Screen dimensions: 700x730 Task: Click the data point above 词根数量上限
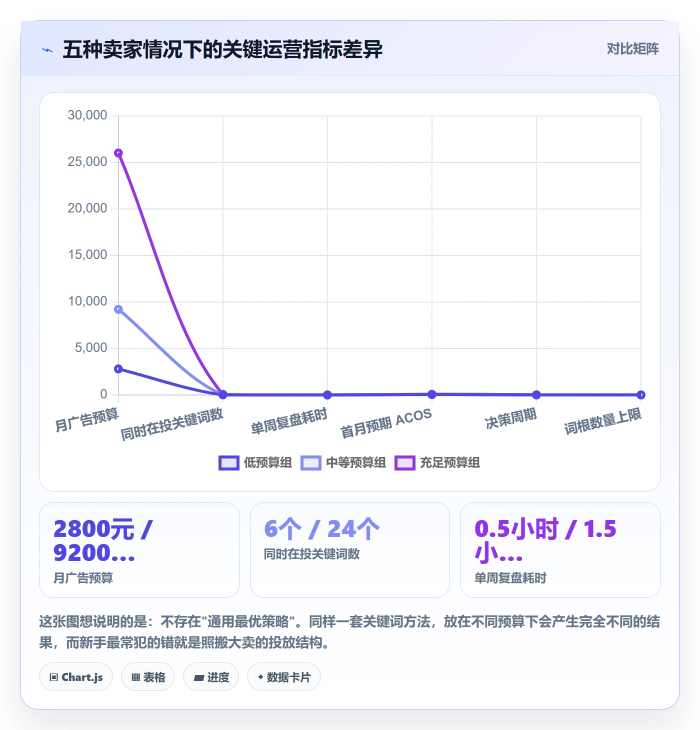point(641,395)
